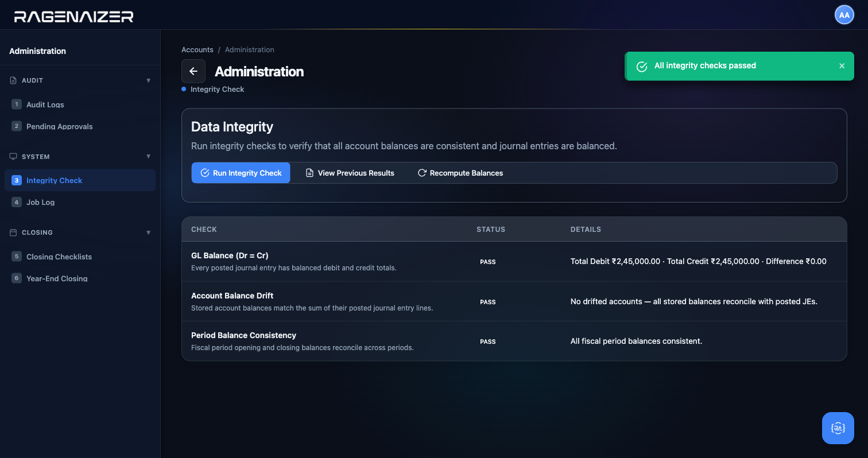
Task: Click the Administration breadcrumb
Action: tap(250, 50)
